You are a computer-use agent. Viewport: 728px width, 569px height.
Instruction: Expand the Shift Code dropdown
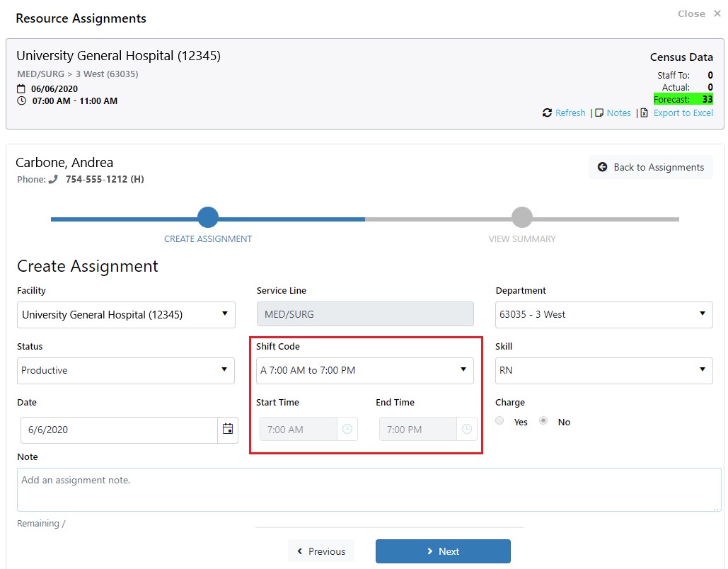[x=365, y=370]
